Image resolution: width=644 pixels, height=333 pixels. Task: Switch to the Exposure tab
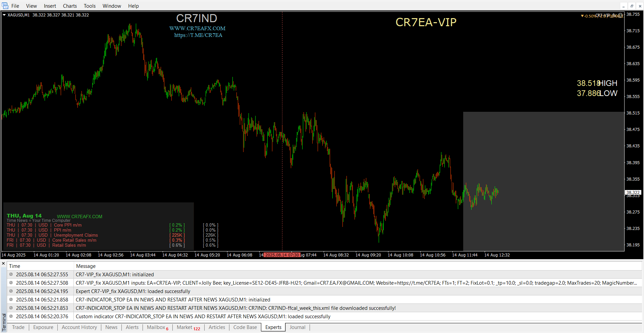[43, 327]
